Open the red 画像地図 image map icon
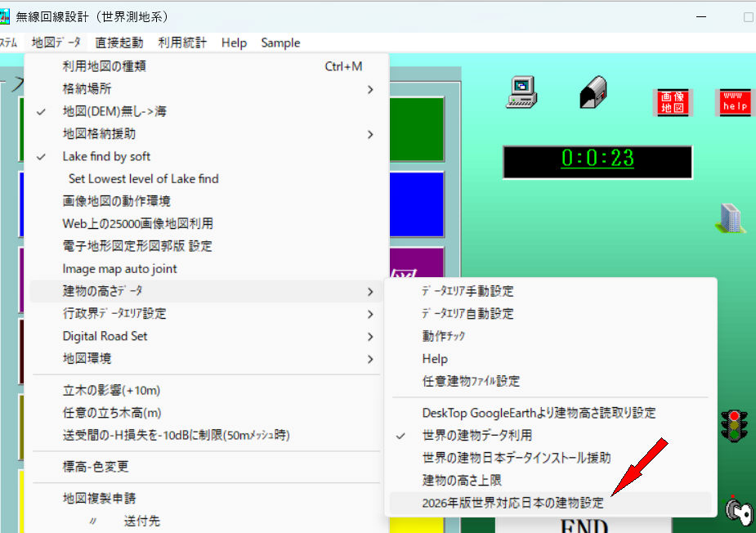The image size is (756, 533). click(674, 102)
